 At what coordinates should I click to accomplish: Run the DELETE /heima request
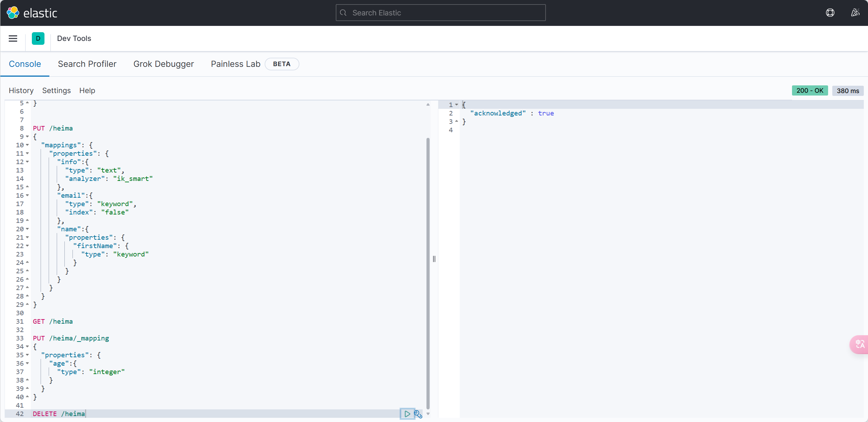click(x=407, y=414)
